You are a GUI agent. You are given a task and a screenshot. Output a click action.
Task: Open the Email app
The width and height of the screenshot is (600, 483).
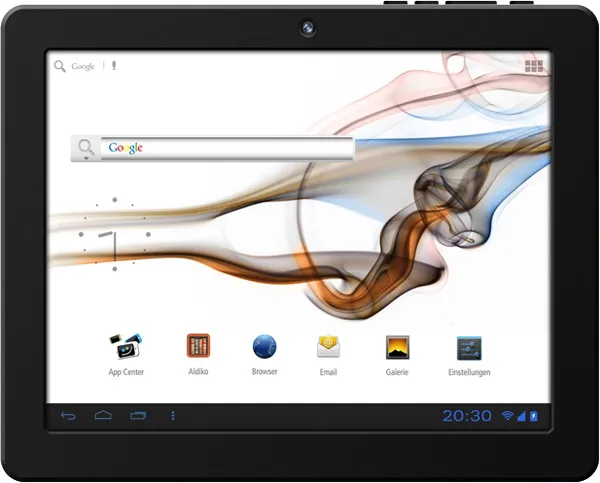click(328, 347)
